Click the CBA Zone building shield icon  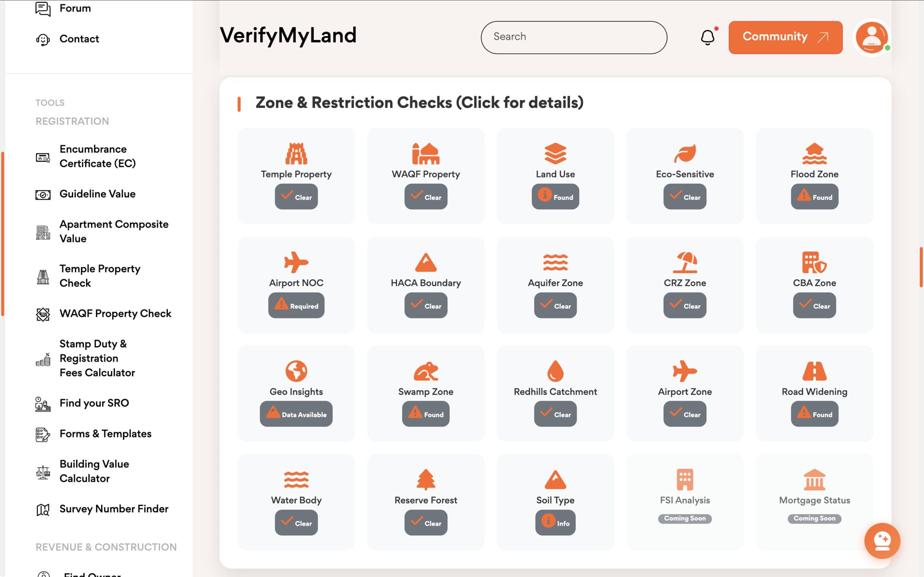814,262
